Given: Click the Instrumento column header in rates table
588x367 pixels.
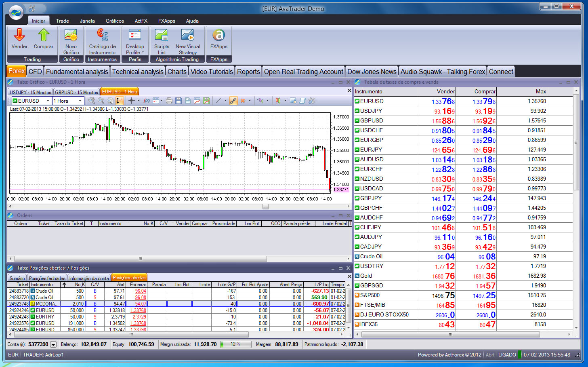Looking at the screenshot, I should coord(385,91).
